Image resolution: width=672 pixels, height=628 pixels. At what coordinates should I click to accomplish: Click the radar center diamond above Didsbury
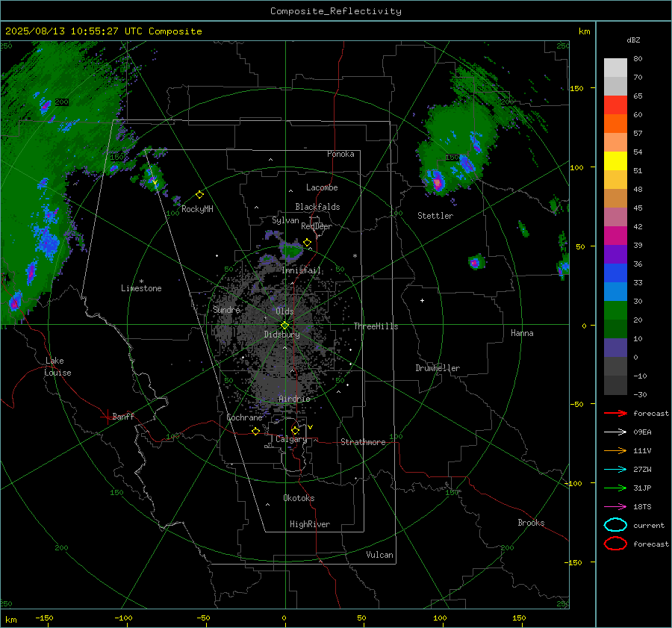284,326
